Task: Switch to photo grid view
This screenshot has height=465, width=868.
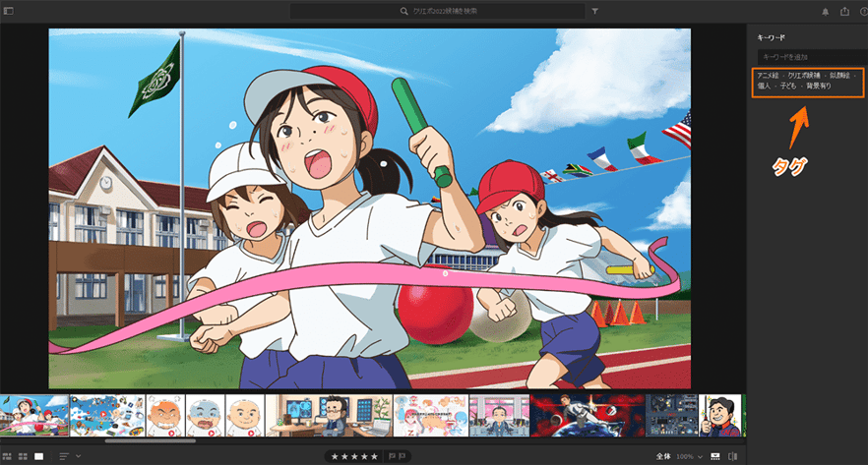Action: pos(7,456)
